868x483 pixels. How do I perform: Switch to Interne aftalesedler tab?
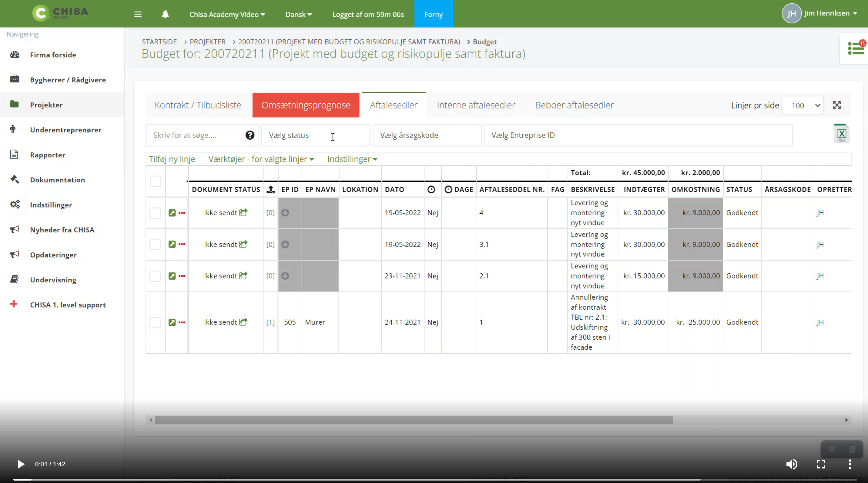(476, 105)
